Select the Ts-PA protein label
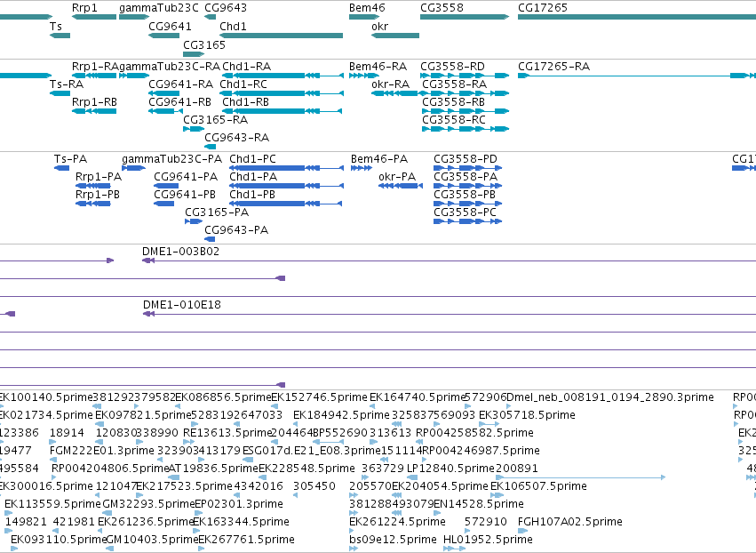The image size is (756, 553). point(70,159)
